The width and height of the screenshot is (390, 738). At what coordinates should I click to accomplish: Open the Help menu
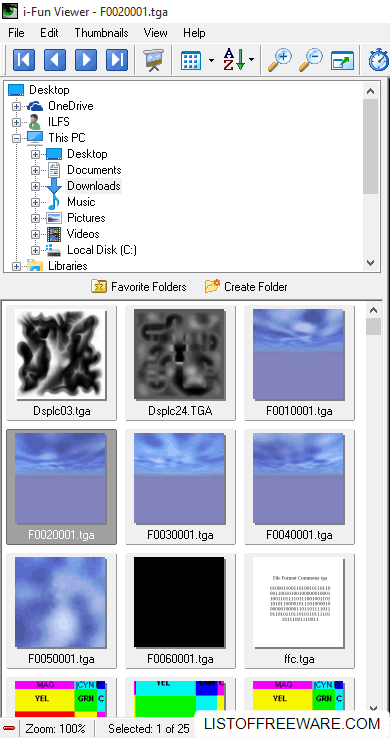tap(194, 33)
